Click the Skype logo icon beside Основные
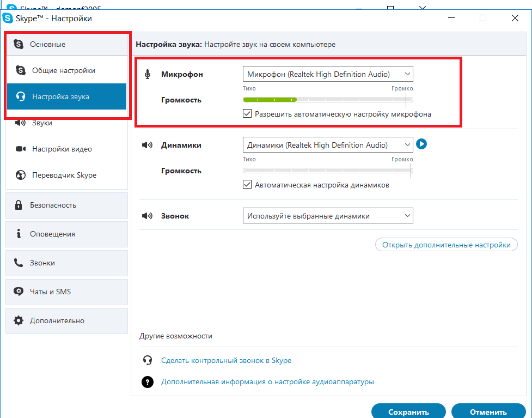 [19, 44]
